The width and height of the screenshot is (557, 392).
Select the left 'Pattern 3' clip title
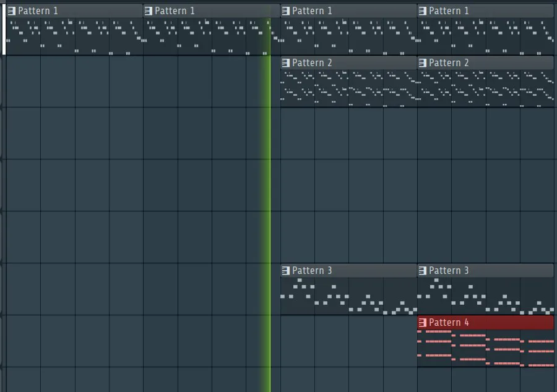(x=313, y=271)
